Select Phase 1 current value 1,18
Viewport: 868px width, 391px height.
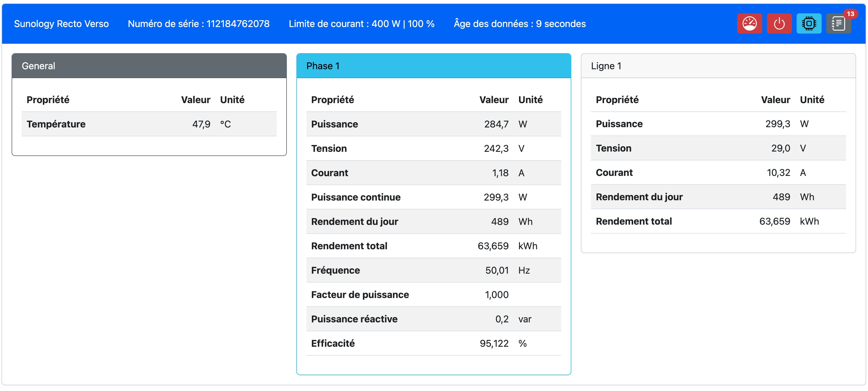coord(500,173)
